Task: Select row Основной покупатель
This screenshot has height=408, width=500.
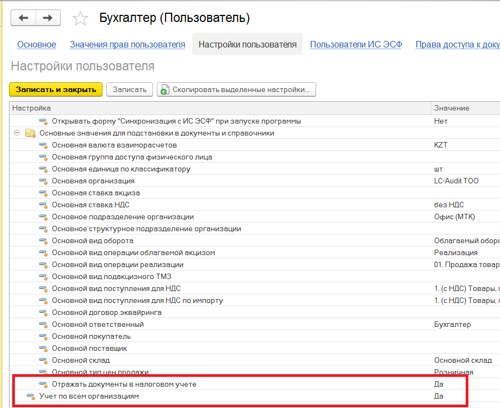Action: (255, 337)
